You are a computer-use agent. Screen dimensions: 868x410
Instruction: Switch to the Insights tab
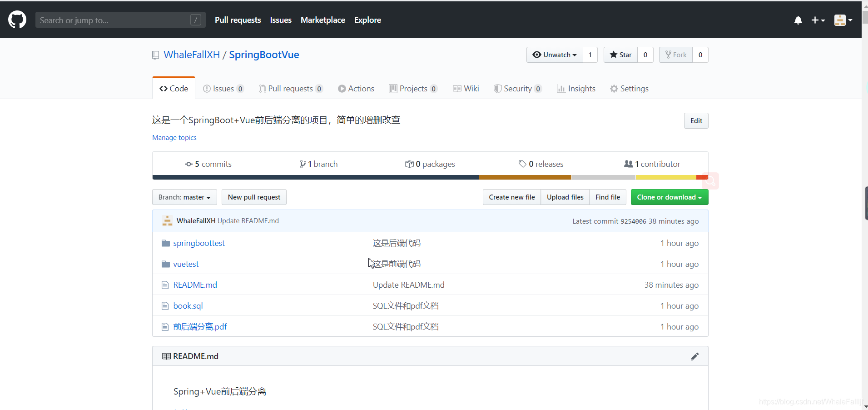(576, 89)
